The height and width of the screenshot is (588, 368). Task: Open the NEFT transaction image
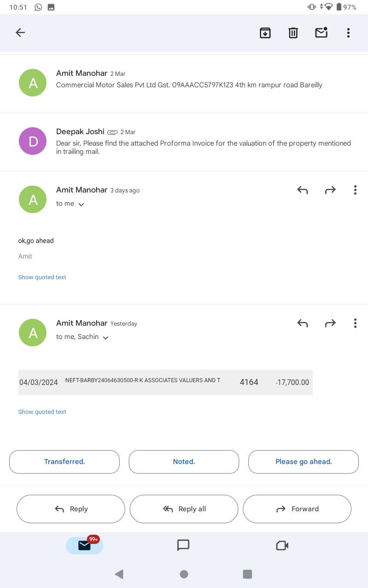pyautogui.click(x=166, y=382)
